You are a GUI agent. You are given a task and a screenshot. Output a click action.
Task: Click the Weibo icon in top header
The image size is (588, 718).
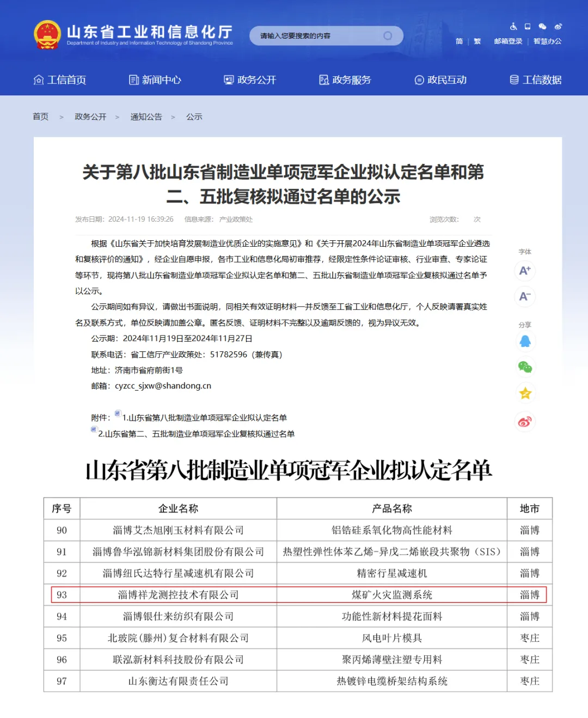coord(558,26)
